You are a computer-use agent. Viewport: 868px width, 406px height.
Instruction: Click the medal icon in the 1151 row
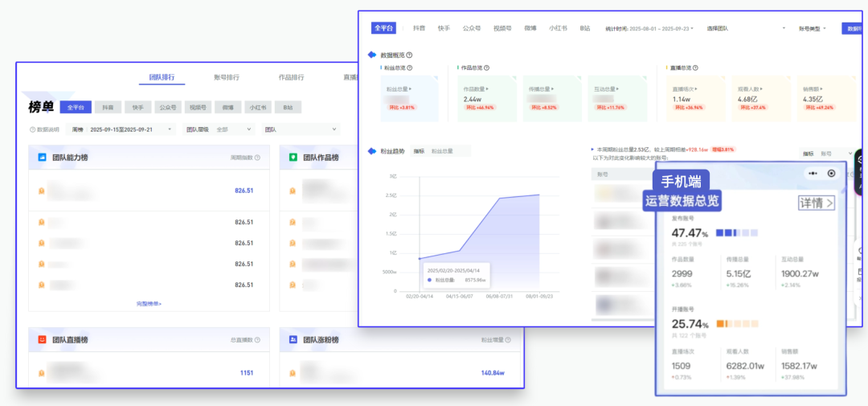tap(41, 373)
